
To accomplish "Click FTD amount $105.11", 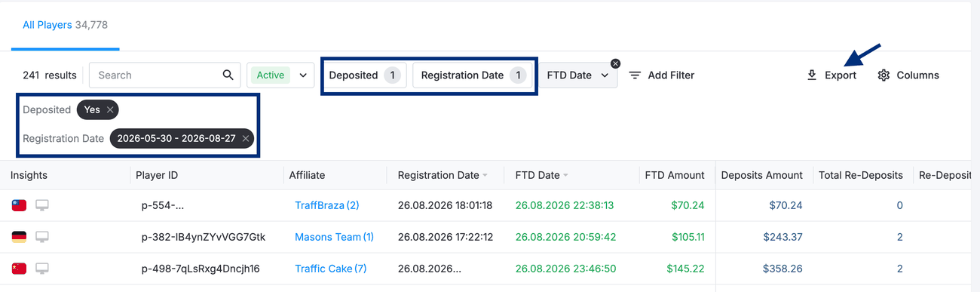I will 688,237.
